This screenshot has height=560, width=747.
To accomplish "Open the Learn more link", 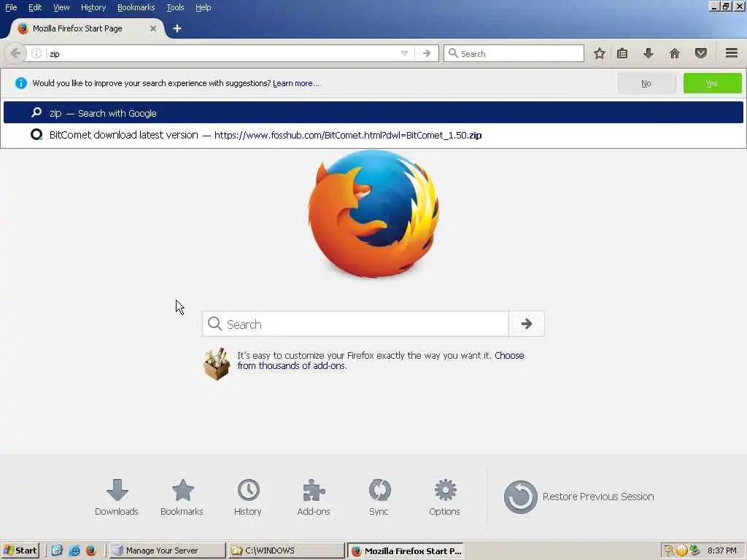I will click(x=296, y=83).
